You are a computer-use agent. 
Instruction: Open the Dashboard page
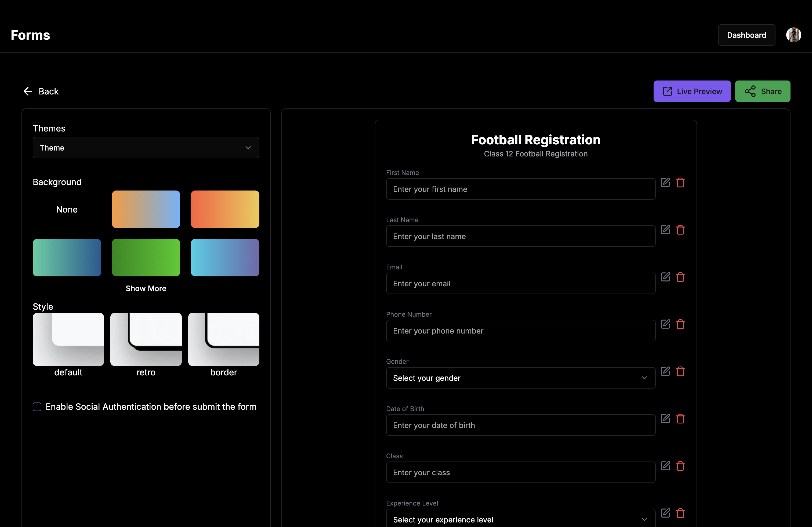tap(746, 35)
